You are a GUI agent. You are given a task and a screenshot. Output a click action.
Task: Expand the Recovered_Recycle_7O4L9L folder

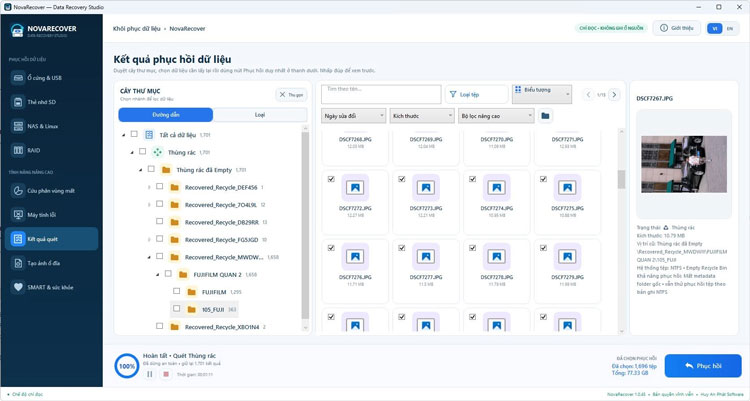point(149,205)
